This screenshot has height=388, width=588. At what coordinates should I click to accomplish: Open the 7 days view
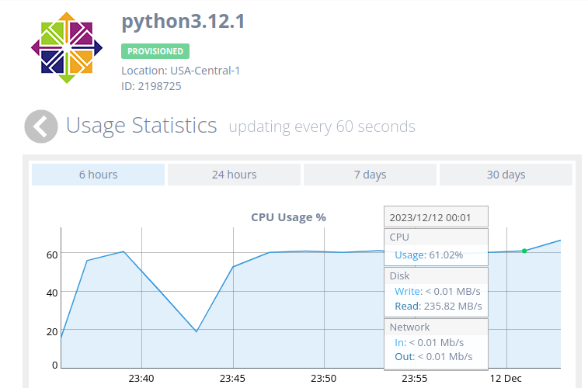pos(370,175)
